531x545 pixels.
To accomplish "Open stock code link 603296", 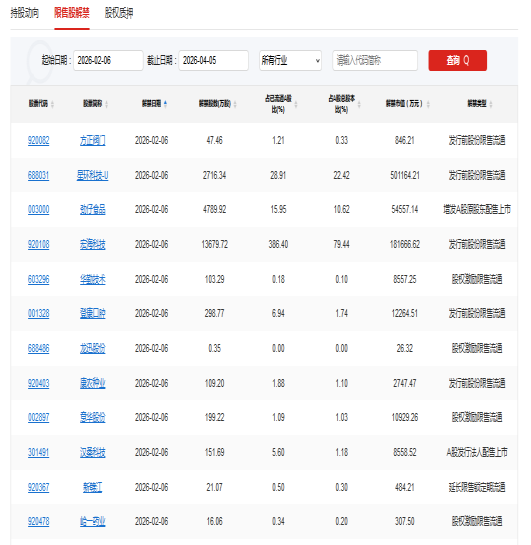I will coord(39,279).
